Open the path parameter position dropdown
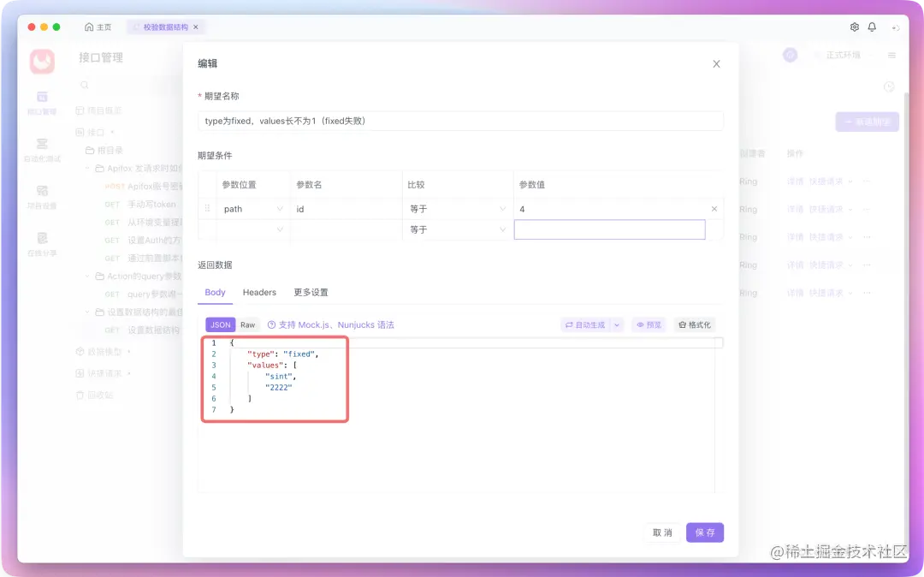This screenshot has height=577, width=924. pyautogui.click(x=252, y=208)
